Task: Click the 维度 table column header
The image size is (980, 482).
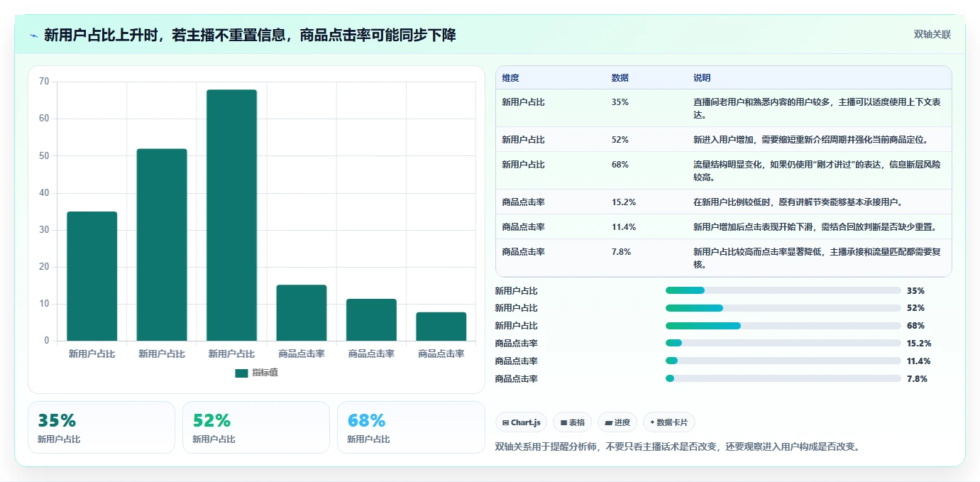Action: [510, 78]
